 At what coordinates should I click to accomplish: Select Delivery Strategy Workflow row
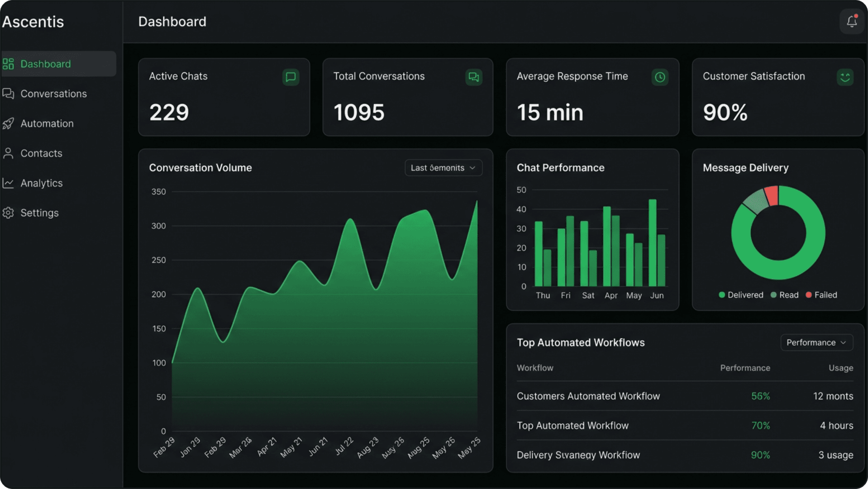578,455
